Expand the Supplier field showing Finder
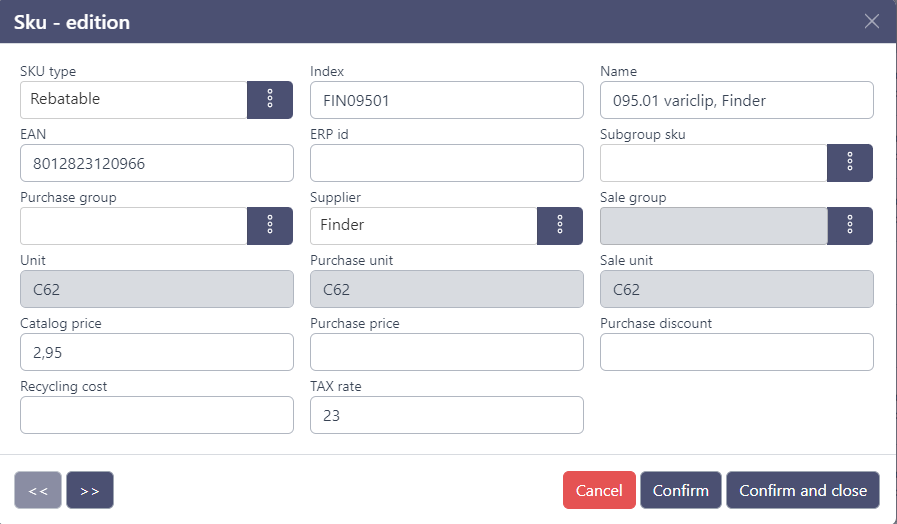Screen dimensions: 897x524 [x=423, y=226]
